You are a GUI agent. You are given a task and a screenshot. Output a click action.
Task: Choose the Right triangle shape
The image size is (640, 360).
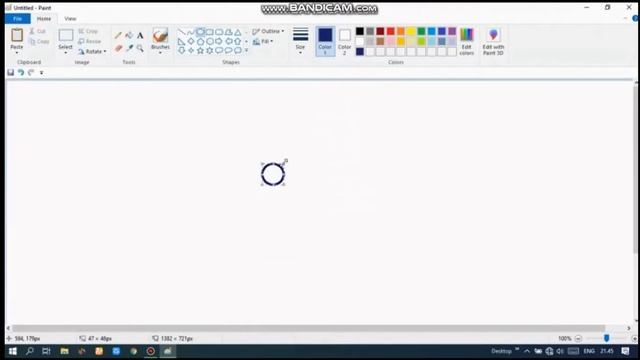(x=182, y=41)
